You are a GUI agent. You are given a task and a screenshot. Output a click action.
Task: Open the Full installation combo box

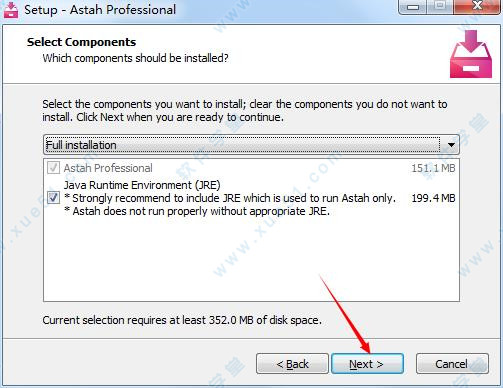pyautogui.click(x=251, y=145)
